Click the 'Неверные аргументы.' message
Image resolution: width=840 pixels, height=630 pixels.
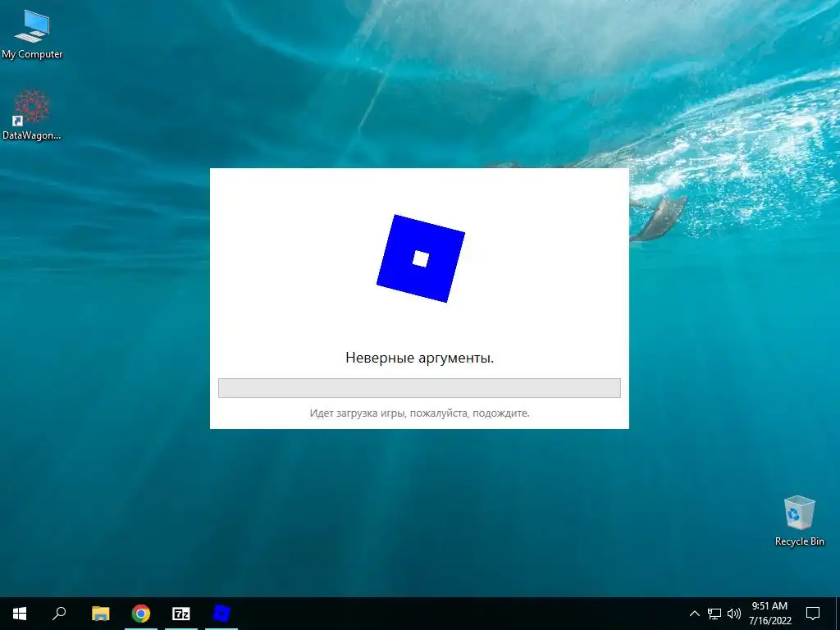419,358
